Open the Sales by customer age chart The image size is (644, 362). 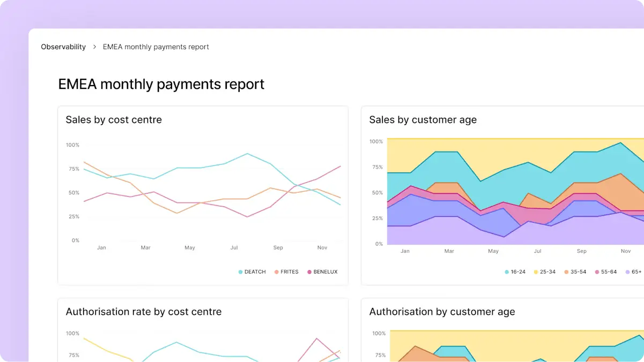(x=423, y=120)
